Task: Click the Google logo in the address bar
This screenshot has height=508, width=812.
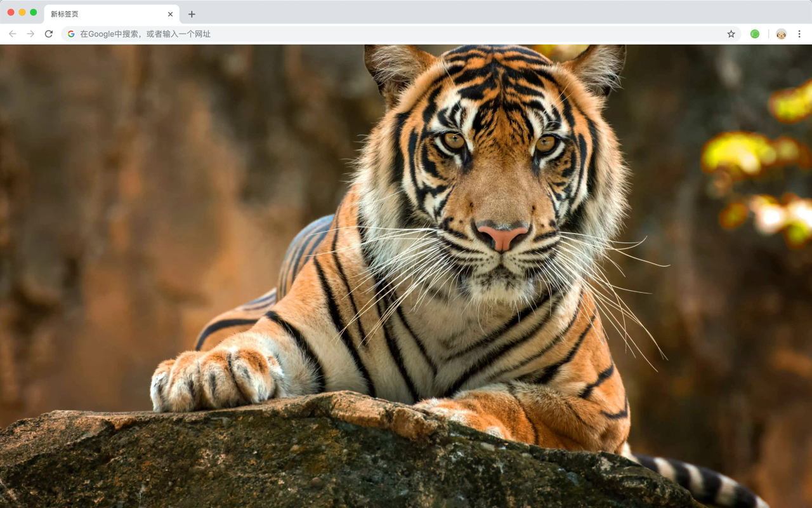Action: pyautogui.click(x=71, y=34)
